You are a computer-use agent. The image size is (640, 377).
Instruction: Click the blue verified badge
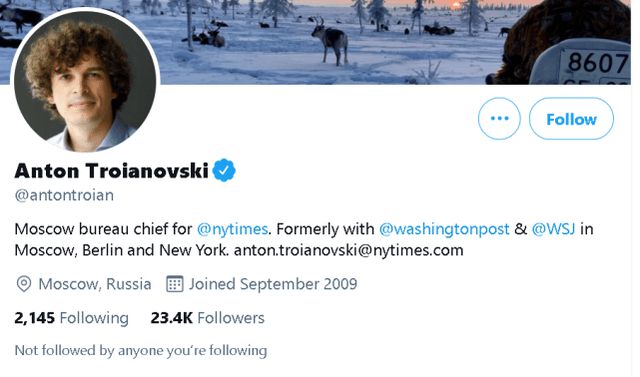click(x=224, y=170)
